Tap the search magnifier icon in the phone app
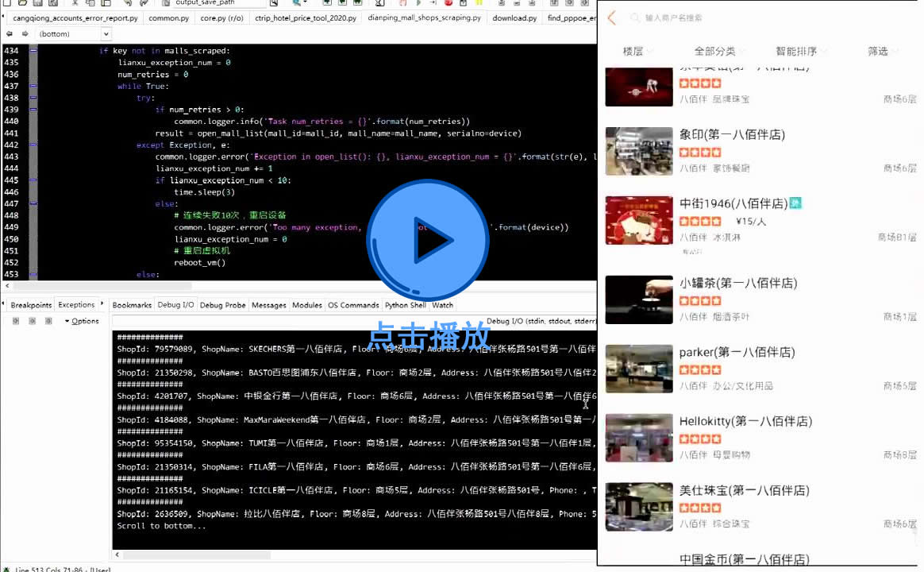924x572 pixels. tap(635, 17)
